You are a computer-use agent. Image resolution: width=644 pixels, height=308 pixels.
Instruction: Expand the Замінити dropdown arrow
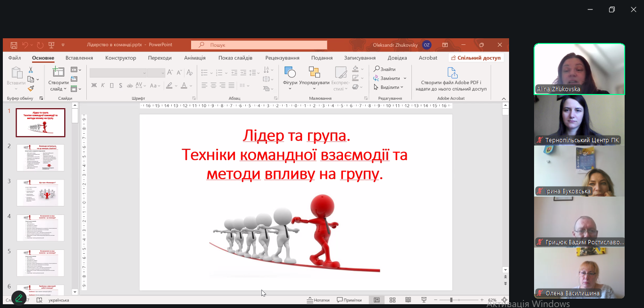(405, 78)
